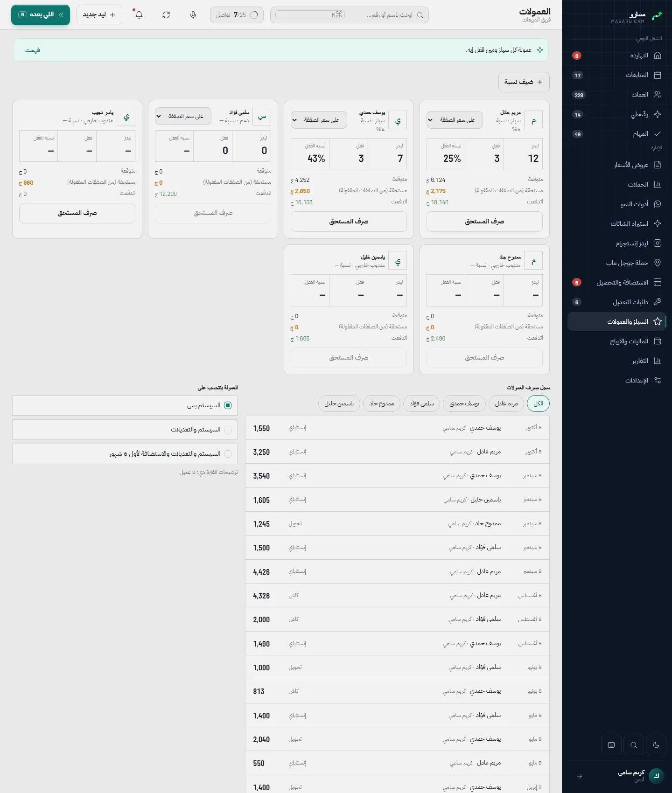Filter the payout log by ياسمين خليل chip

pos(339,403)
